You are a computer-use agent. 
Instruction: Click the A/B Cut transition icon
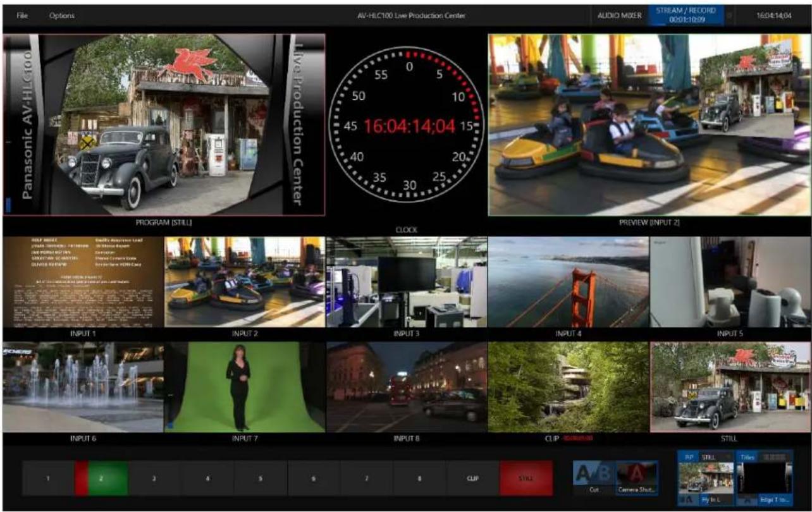[594, 472]
